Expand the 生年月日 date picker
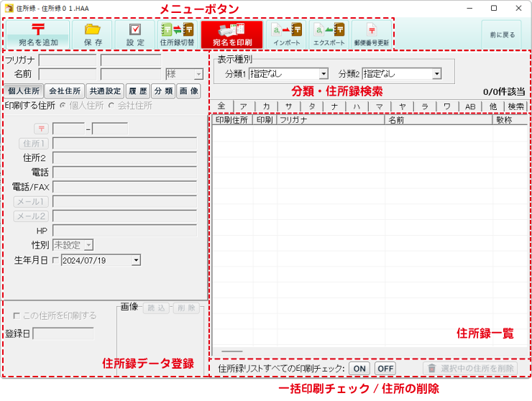This screenshot has width=532, height=401. (x=137, y=260)
